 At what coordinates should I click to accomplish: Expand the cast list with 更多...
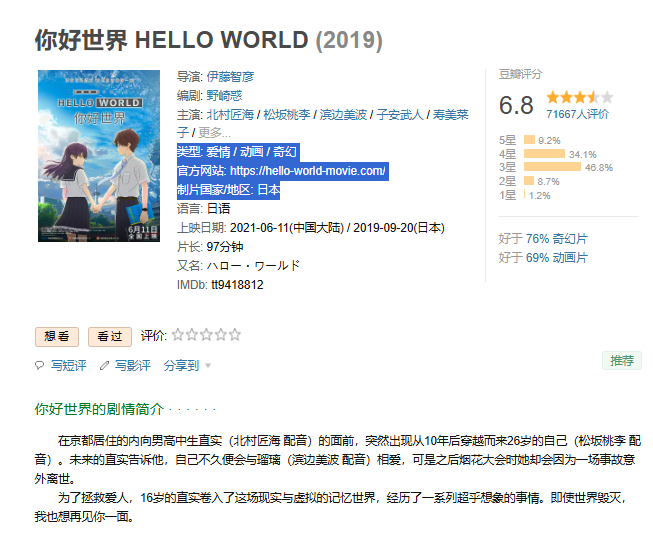coord(214,133)
